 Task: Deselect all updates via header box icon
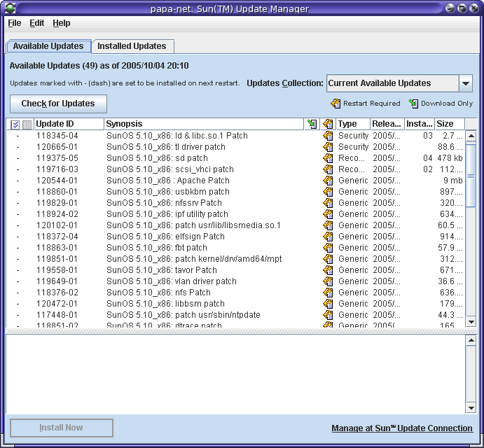coord(27,125)
